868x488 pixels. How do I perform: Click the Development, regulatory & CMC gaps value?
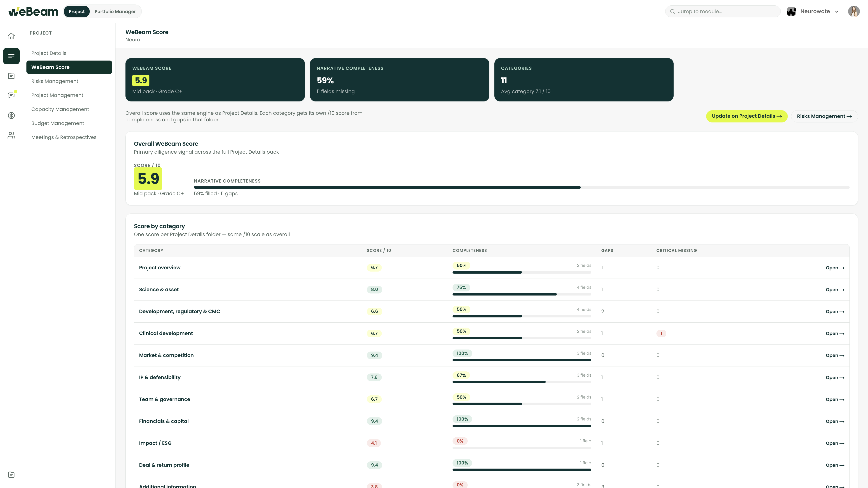(602, 312)
